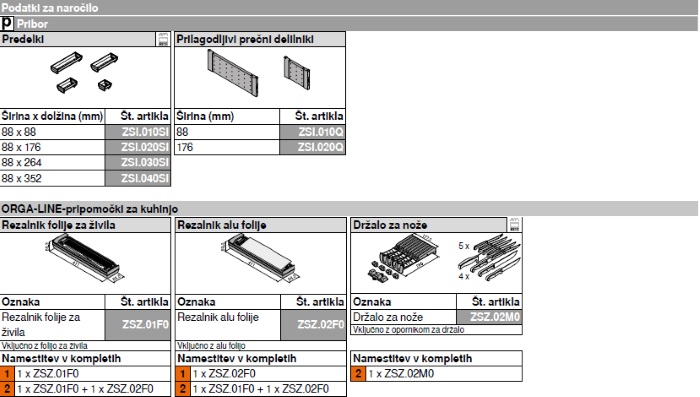The width and height of the screenshot is (700, 397).
Task: Click article number ZSI.010Q
Action: coord(312,132)
